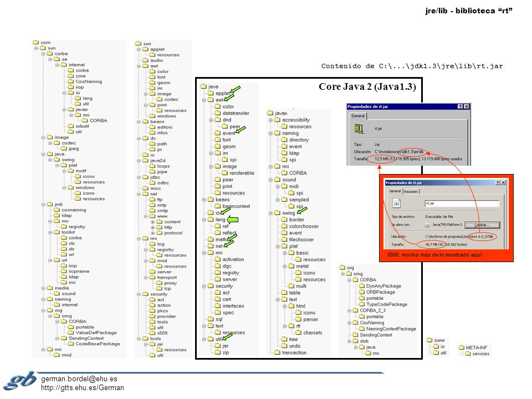Click the gb logo
This screenshot has height=399, width=532.
(x=20, y=381)
